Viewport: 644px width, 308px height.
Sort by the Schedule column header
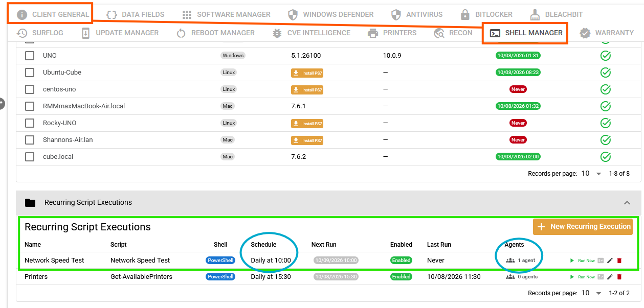tap(263, 245)
